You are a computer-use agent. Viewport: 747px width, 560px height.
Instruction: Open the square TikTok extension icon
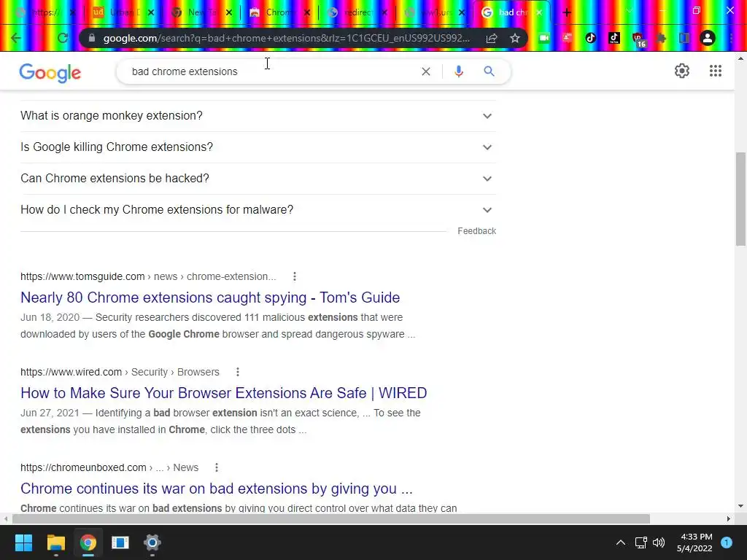(614, 38)
